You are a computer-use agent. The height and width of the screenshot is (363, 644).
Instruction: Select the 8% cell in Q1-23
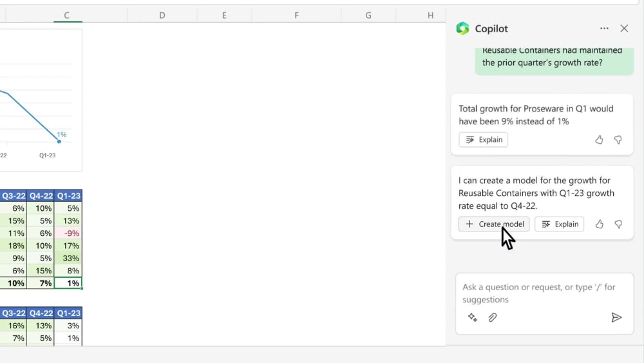pos(68,271)
